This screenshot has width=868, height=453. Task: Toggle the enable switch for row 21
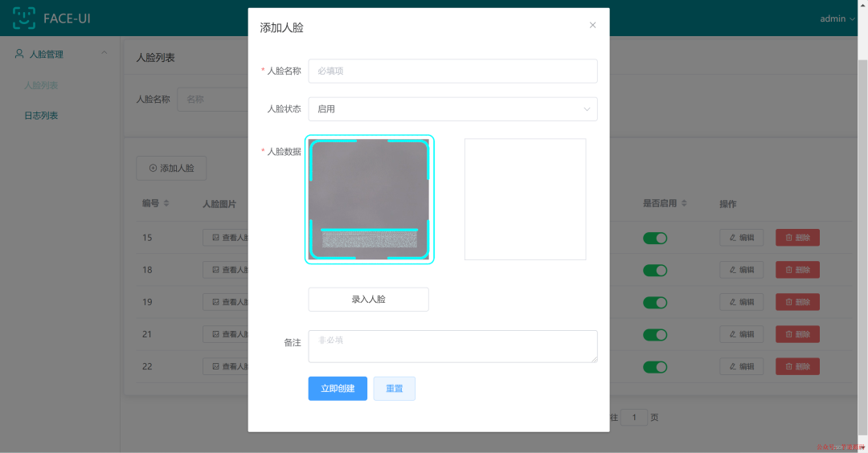pos(655,335)
